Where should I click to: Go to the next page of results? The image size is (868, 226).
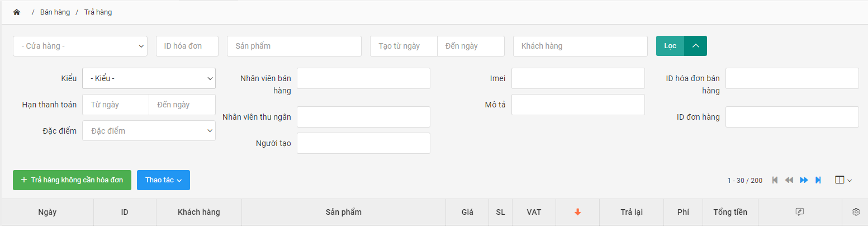pos(804,180)
